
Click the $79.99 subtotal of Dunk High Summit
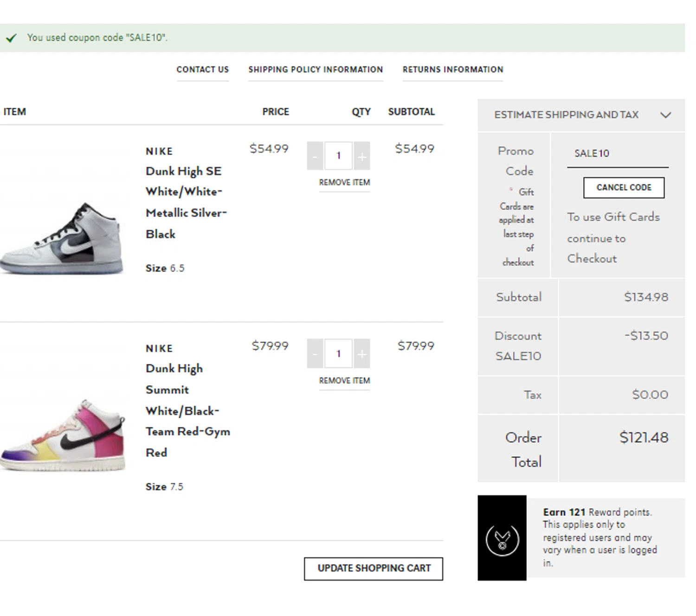coord(416,346)
